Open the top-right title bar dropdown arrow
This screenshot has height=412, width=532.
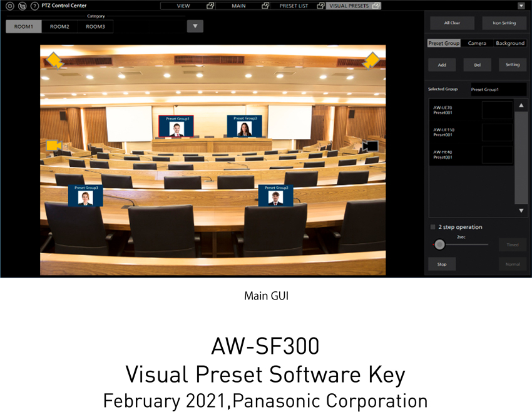click(521, 6)
